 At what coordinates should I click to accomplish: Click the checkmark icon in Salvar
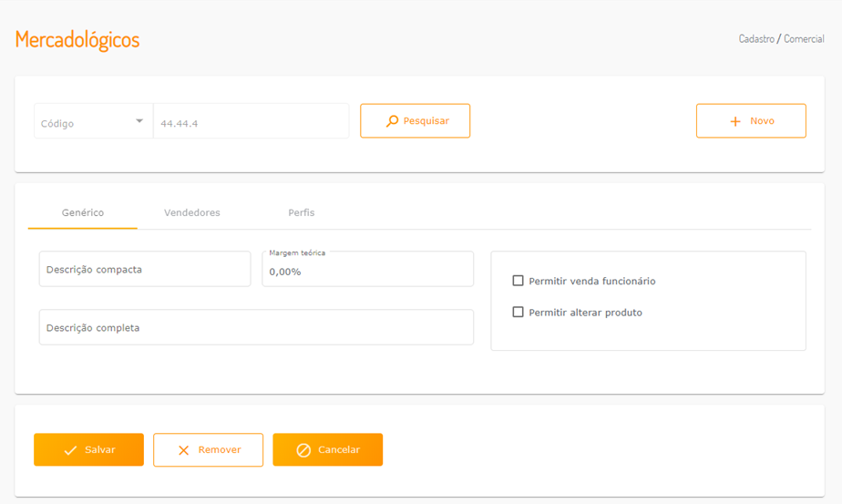[x=70, y=450]
